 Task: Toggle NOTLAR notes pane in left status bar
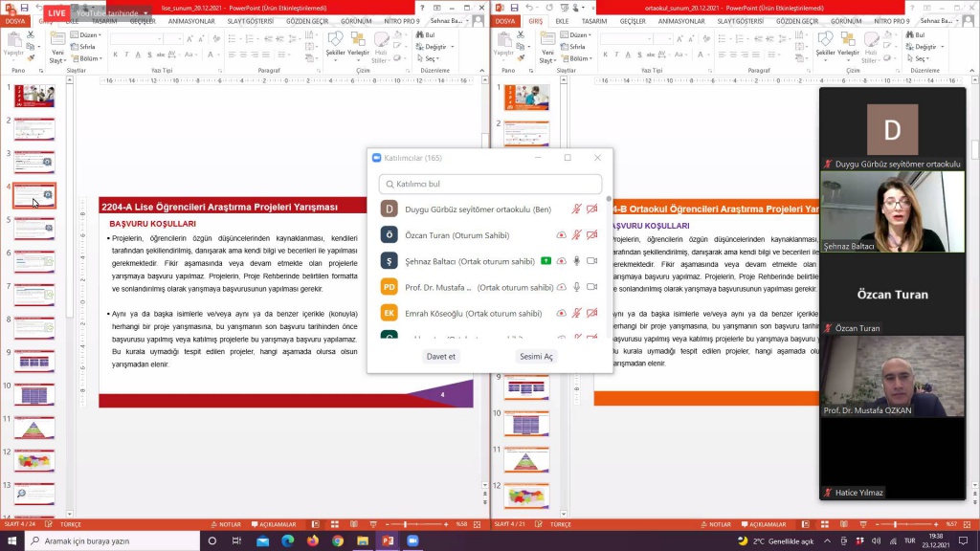[226, 524]
